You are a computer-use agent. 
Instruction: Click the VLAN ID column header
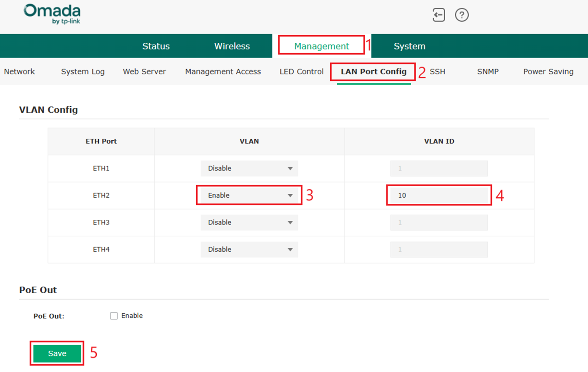tap(439, 141)
